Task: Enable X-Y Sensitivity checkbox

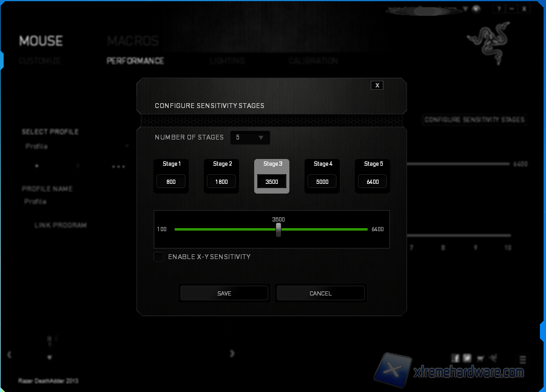Action: [x=159, y=257]
